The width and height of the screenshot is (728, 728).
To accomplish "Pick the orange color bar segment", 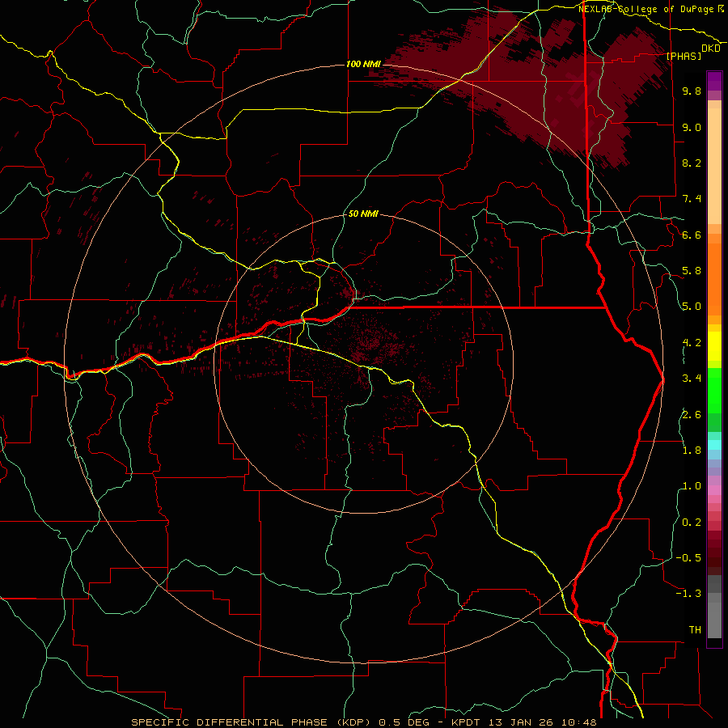I will (x=714, y=279).
